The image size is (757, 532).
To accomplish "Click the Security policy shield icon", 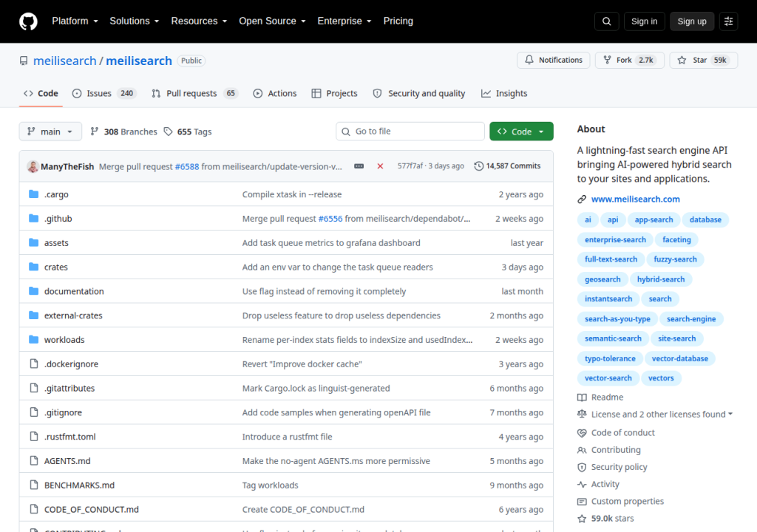I will pos(582,467).
